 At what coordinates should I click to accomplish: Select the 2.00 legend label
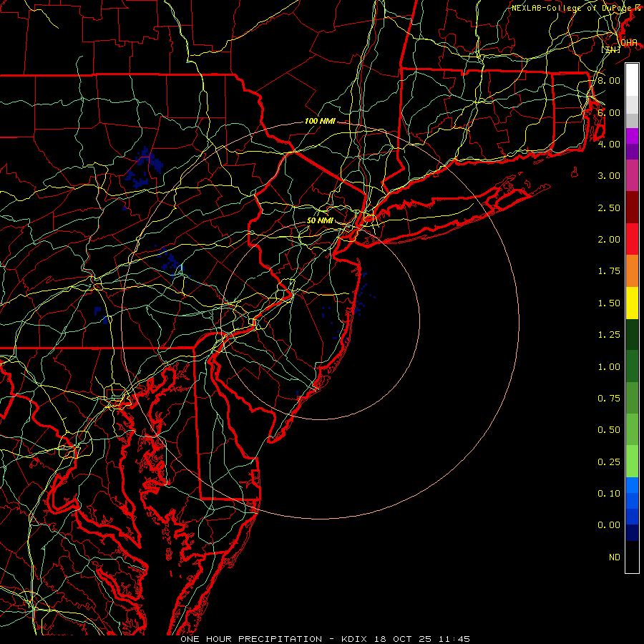[x=609, y=240]
